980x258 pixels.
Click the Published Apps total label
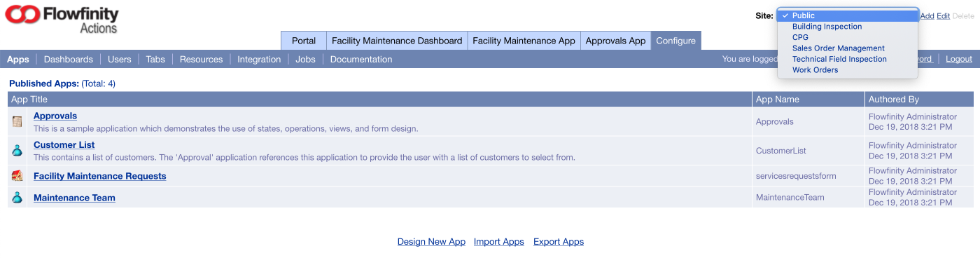pos(62,83)
